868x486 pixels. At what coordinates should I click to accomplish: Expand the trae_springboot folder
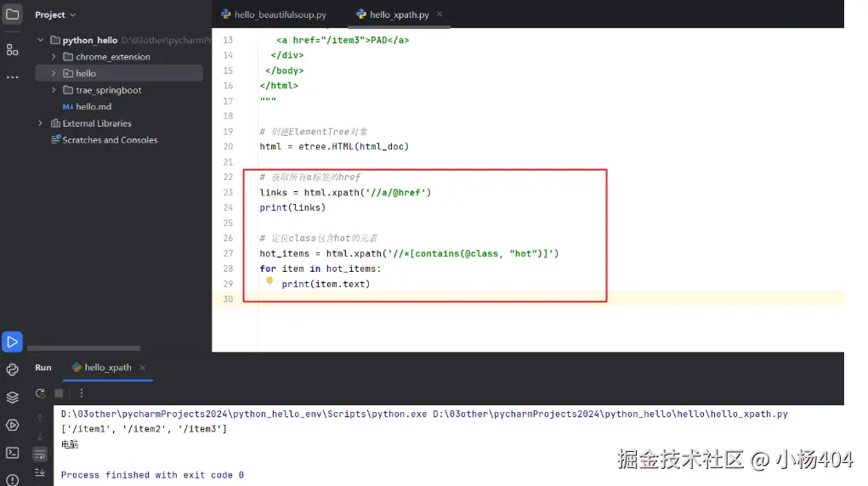54,90
